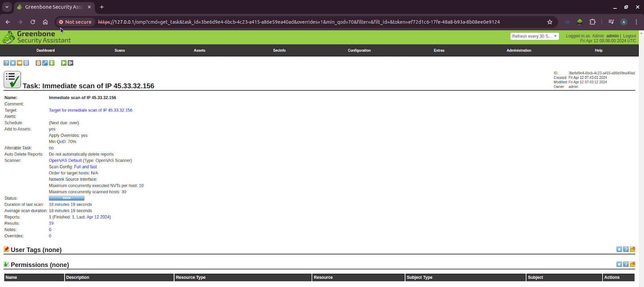Viewport: 644px width, 287px height.
Task: Click the Notes count link 0
Action: pyautogui.click(x=50, y=230)
